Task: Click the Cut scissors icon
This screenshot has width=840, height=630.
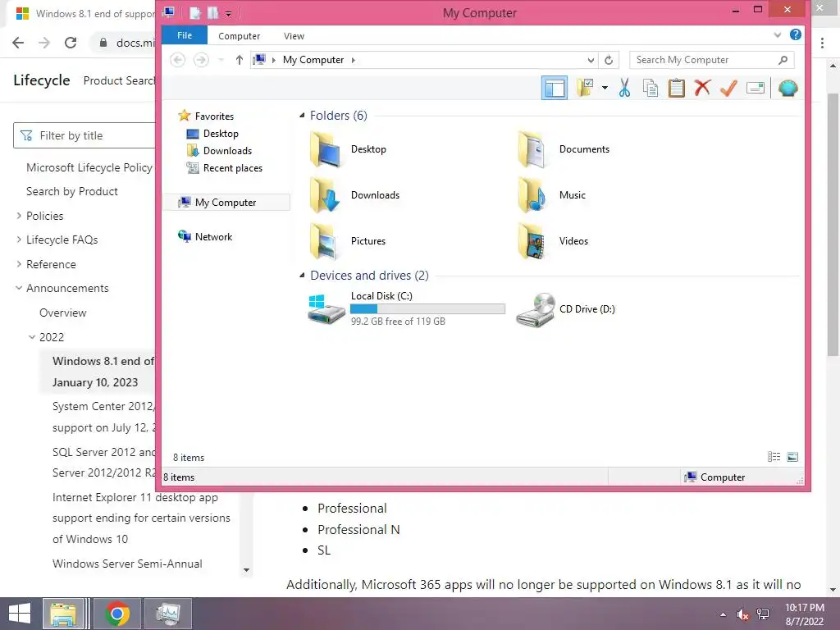Action: click(624, 88)
